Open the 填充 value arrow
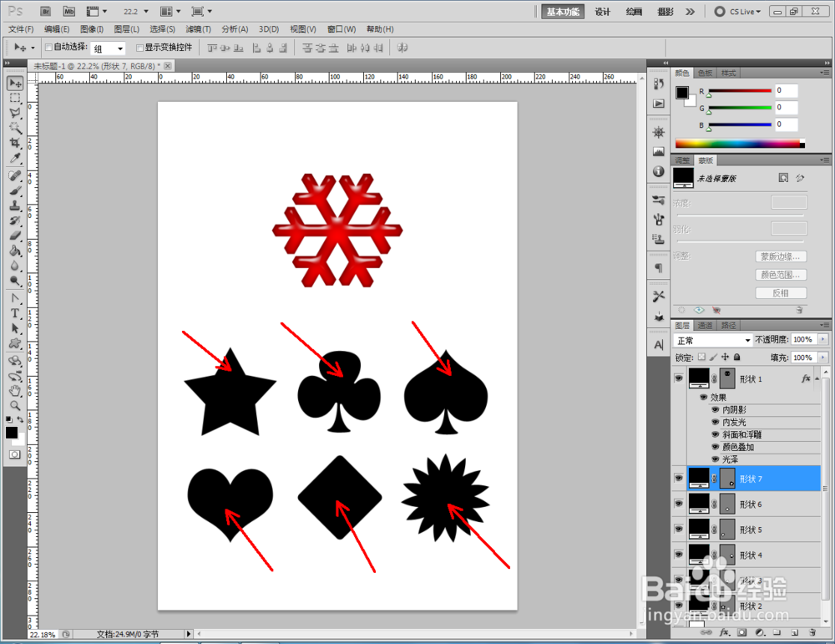 [x=822, y=357]
